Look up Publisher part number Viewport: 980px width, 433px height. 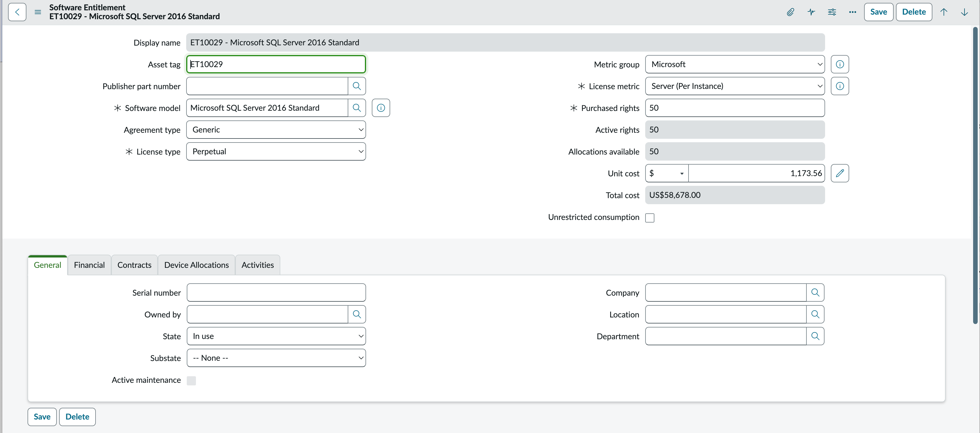pos(357,86)
